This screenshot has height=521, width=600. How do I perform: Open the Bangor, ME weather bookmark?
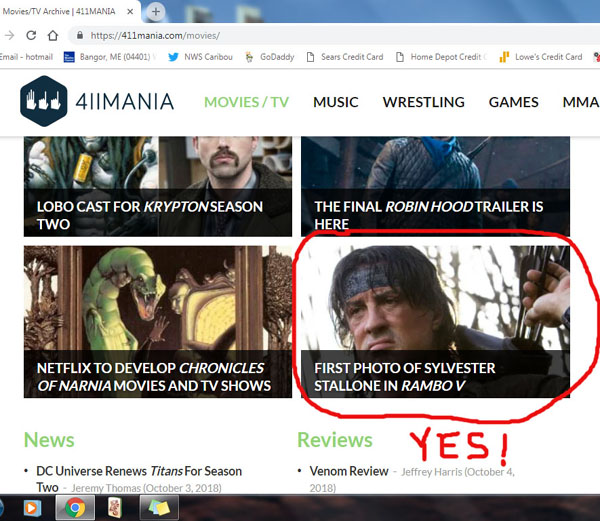110,57
